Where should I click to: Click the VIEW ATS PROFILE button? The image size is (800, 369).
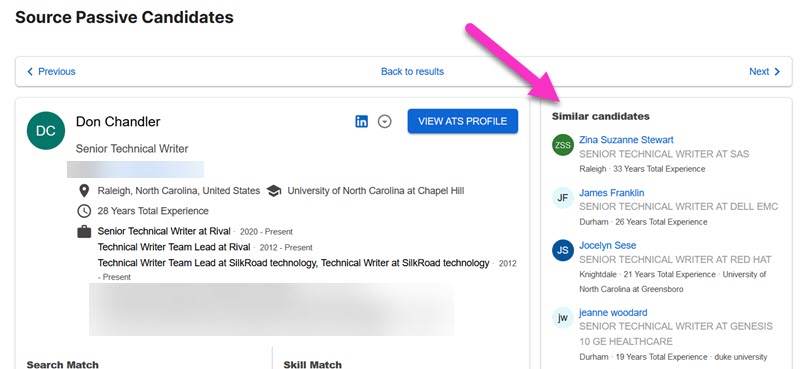463,121
